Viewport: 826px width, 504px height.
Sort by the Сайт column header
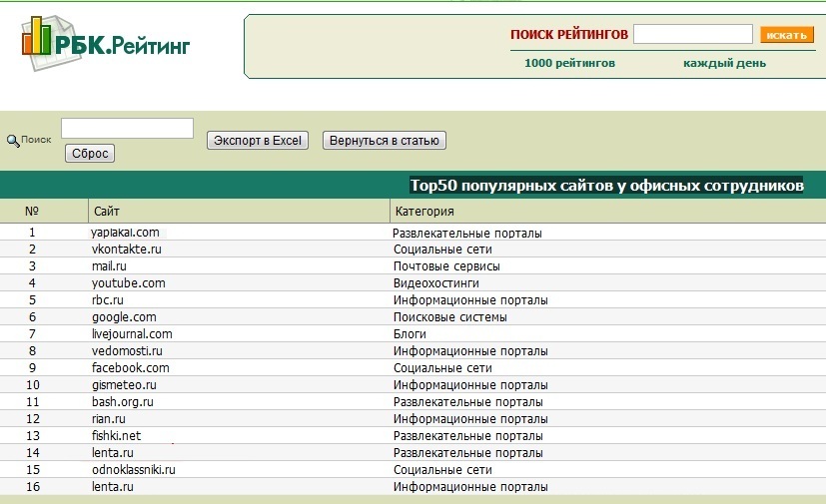pyautogui.click(x=107, y=212)
